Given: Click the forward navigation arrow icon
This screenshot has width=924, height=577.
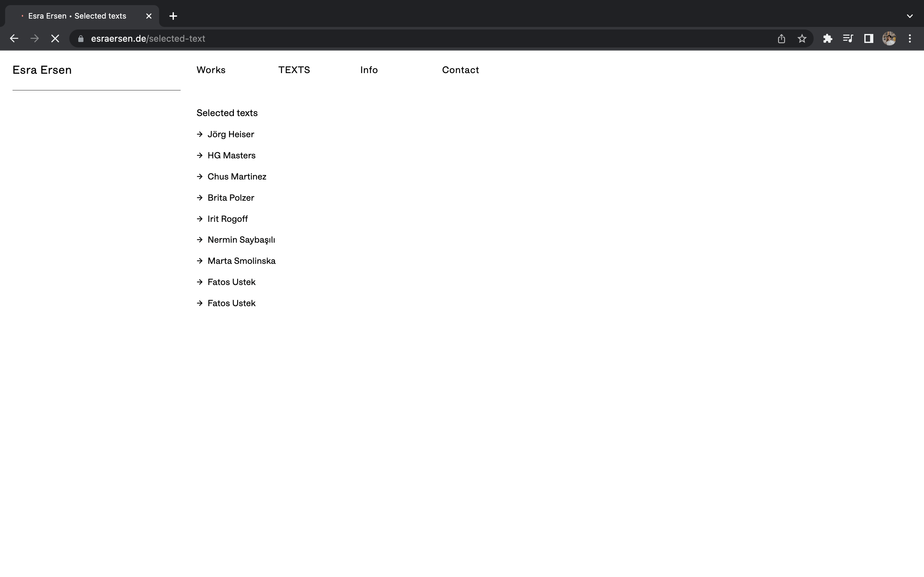Looking at the screenshot, I should 35,38.
